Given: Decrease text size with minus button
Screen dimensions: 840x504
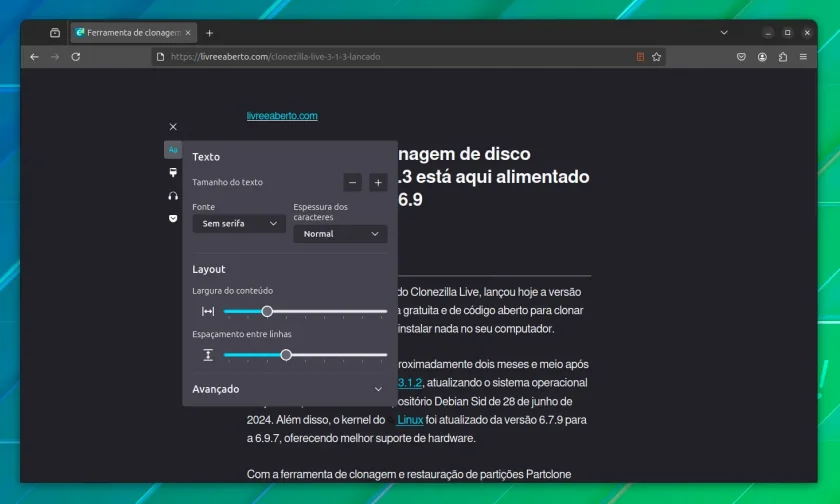Looking at the screenshot, I should point(352,183).
